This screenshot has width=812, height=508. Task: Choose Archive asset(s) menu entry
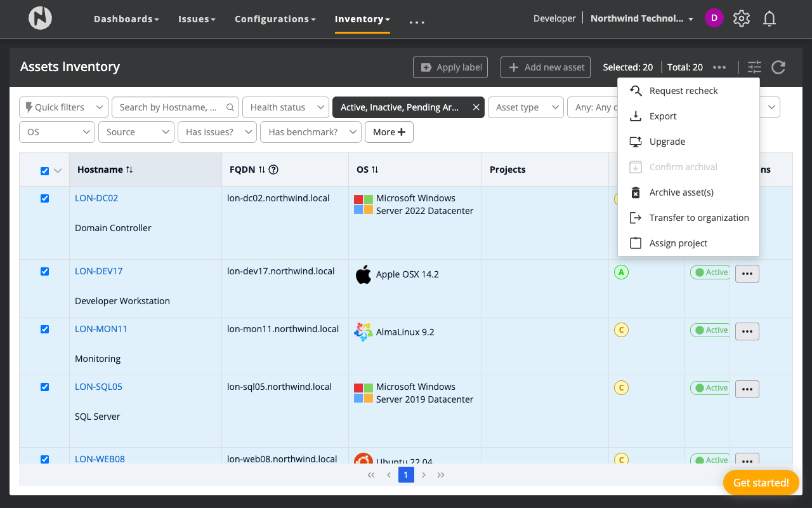688,192
